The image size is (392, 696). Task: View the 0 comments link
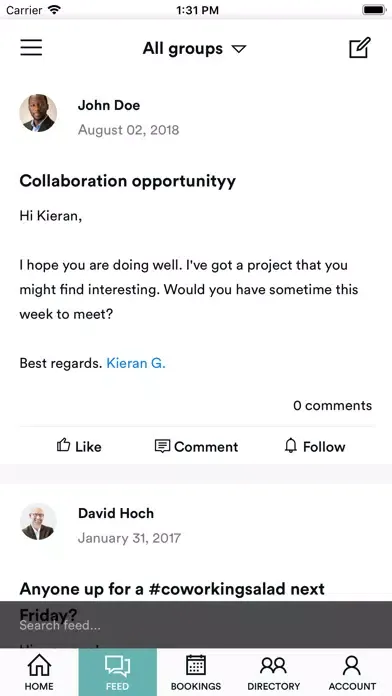pos(333,405)
